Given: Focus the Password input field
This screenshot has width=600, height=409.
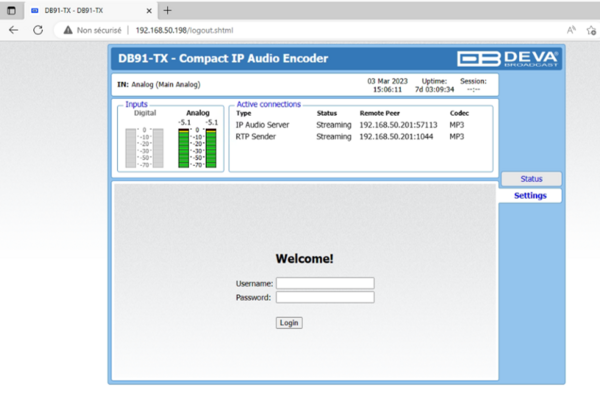Looking at the screenshot, I should click(x=325, y=297).
